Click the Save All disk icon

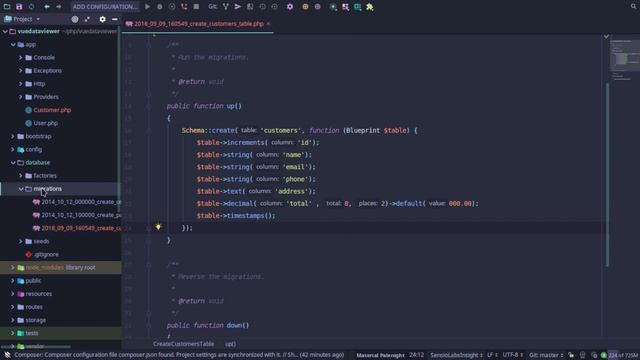point(19,7)
